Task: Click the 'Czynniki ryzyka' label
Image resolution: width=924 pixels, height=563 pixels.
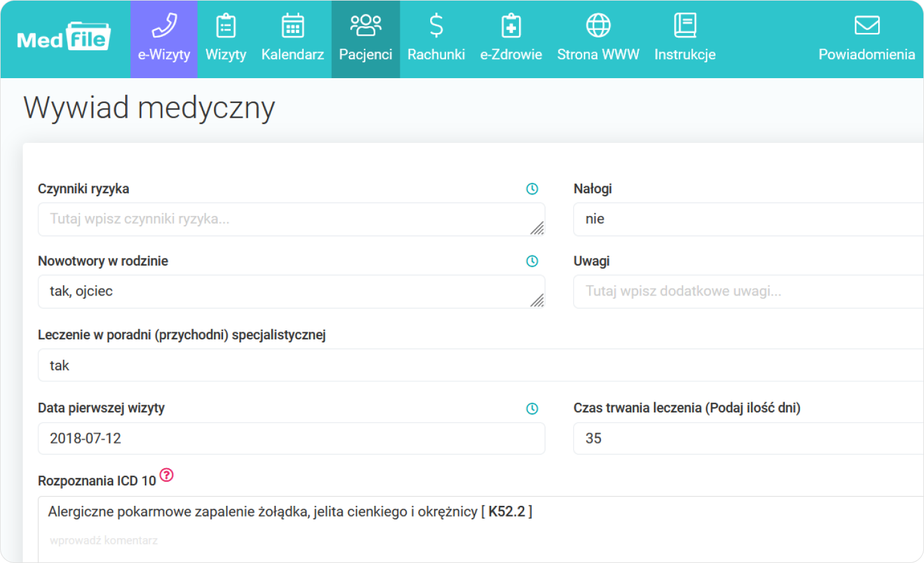Action: point(83,189)
